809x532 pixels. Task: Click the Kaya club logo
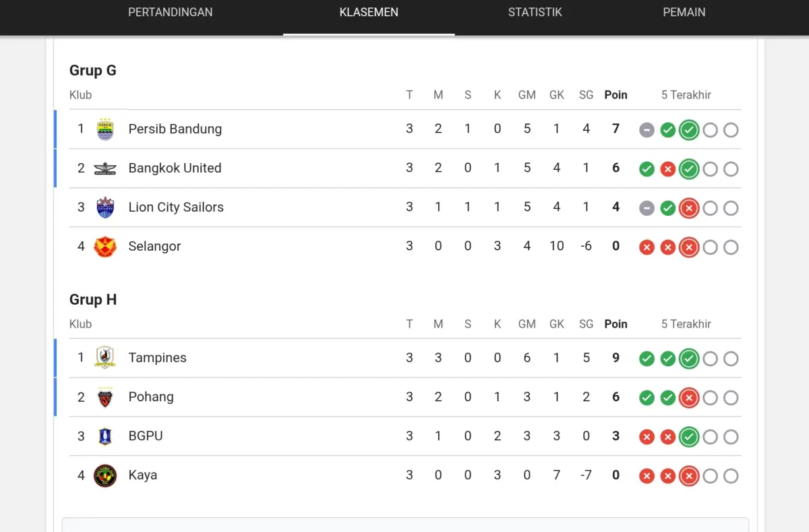click(x=104, y=475)
